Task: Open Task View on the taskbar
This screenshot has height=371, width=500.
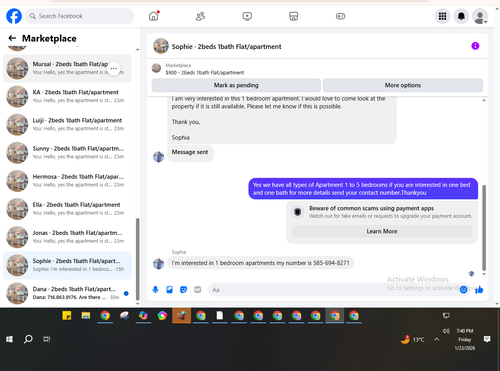Action: pos(47,339)
